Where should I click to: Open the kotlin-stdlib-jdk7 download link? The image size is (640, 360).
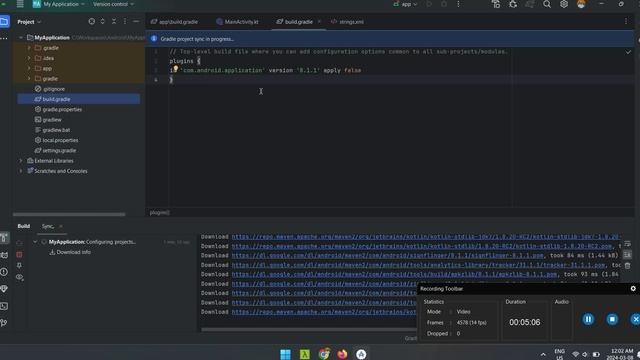click(426, 237)
